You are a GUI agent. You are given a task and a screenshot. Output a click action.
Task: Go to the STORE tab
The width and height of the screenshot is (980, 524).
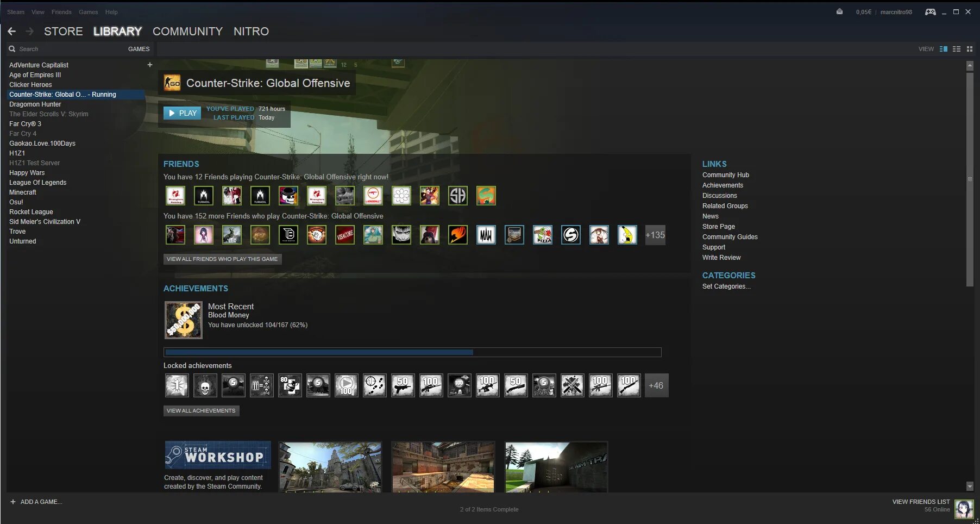point(64,32)
